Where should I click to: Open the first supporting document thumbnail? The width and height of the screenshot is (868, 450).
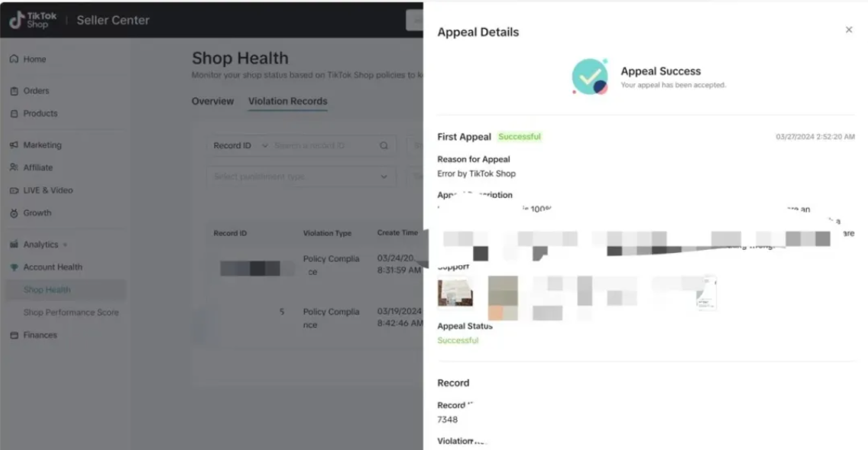pos(455,292)
